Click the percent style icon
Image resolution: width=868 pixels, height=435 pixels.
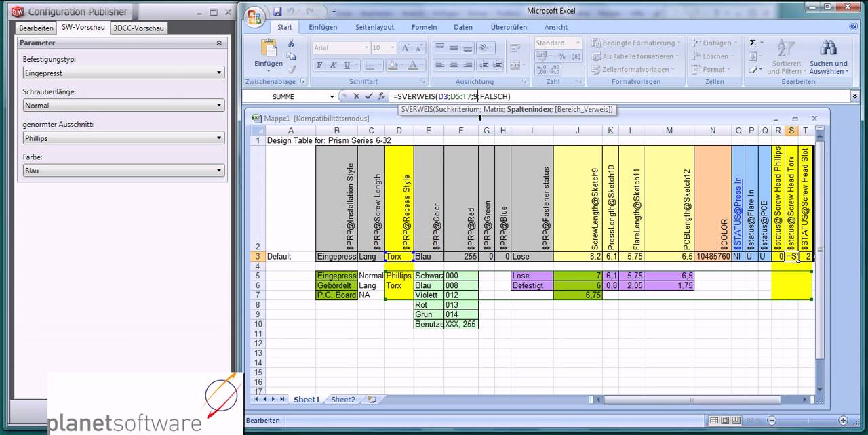(561, 56)
